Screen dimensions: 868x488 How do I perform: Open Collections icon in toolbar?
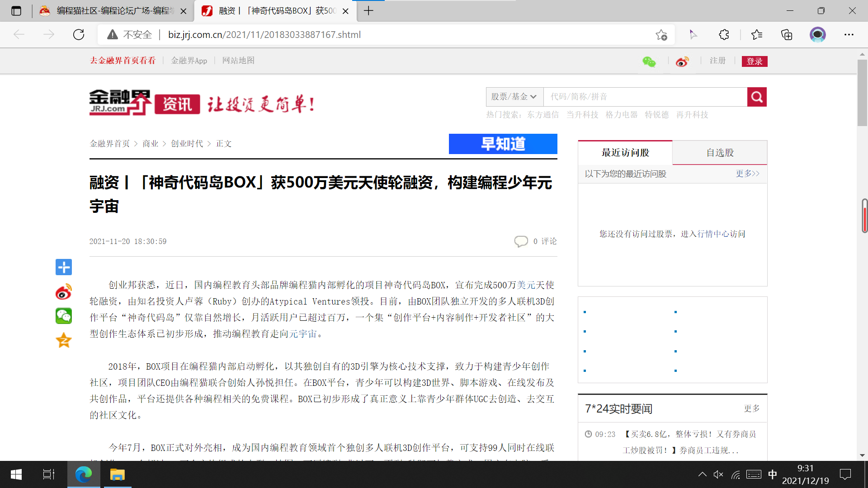pyautogui.click(x=787, y=35)
